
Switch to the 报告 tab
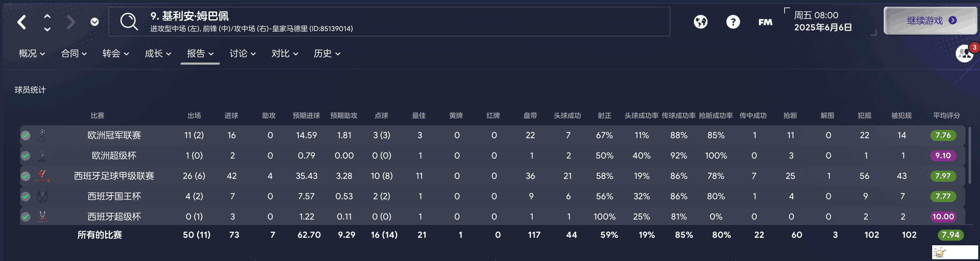pos(200,54)
